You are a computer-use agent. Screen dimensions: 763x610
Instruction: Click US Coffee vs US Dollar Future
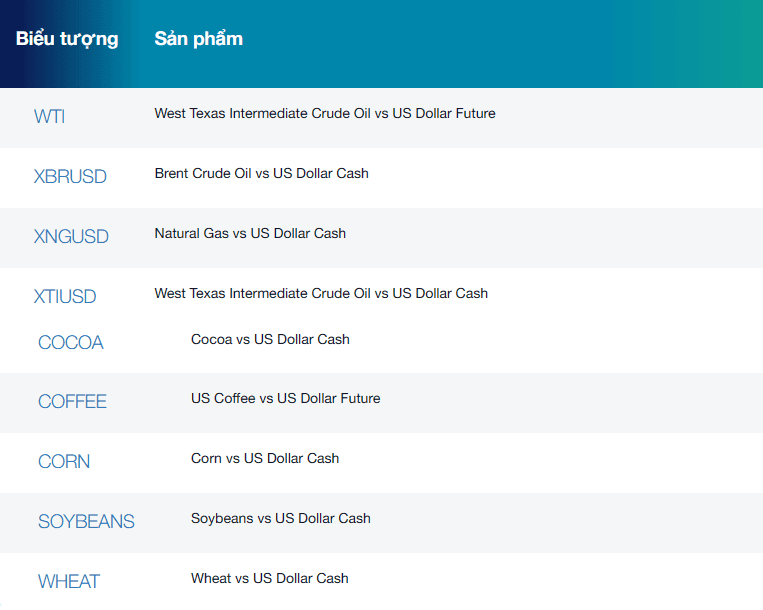coord(286,398)
